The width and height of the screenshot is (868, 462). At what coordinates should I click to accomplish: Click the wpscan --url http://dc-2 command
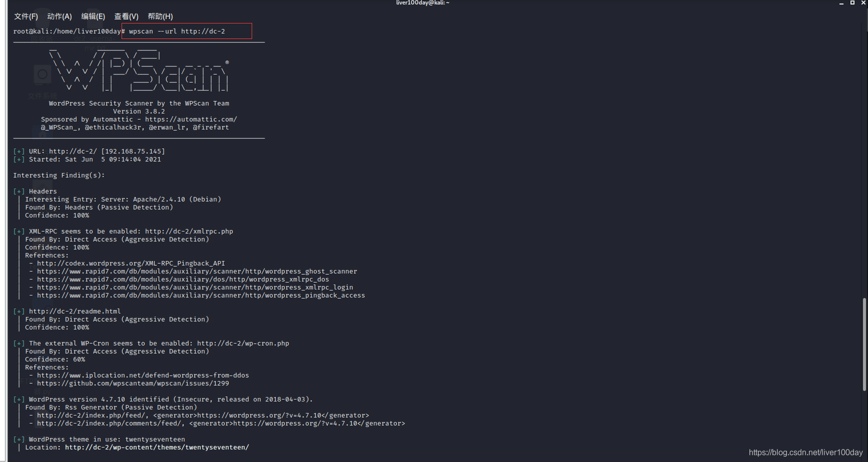tap(177, 31)
